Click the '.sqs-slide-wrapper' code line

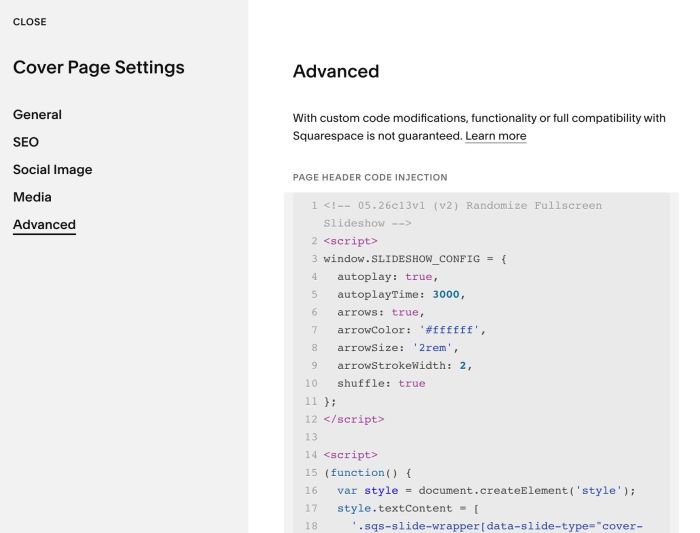point(497,526)
